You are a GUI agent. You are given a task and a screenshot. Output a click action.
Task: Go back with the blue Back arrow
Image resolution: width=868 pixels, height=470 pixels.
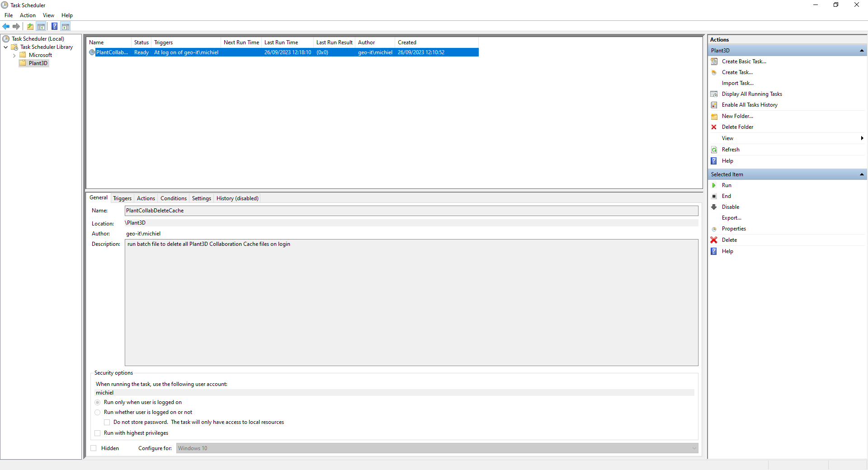pos(6,26)
